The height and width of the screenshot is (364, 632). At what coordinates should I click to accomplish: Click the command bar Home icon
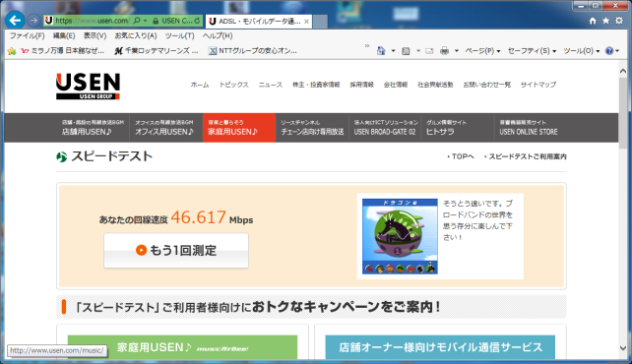point(381,51)
